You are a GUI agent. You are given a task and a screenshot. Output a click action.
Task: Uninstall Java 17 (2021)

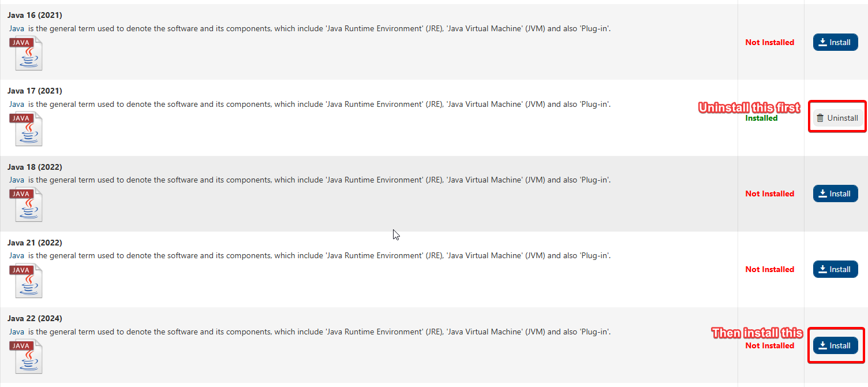point(837,118)
